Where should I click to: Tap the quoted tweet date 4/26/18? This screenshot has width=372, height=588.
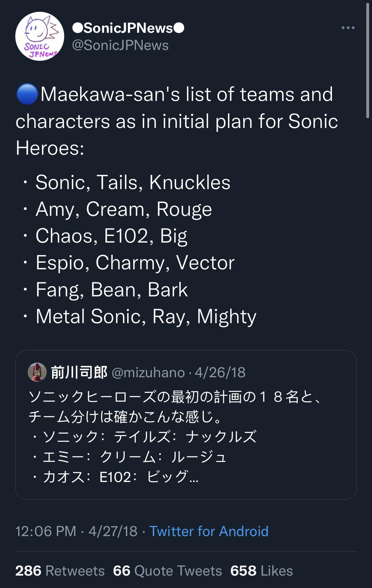pyautogui.click(x=220, y=372)
